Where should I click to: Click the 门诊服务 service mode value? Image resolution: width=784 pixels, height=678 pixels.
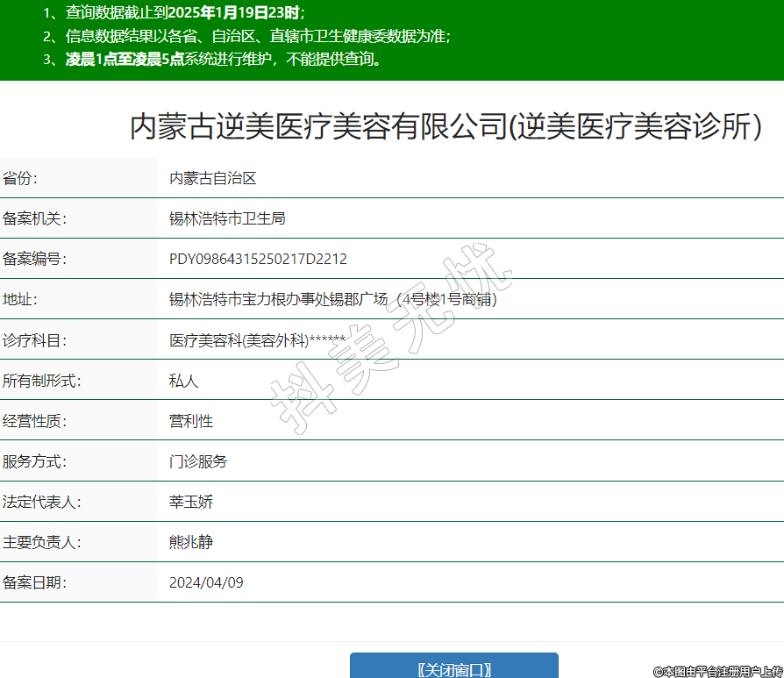click(x=197, y=461)
